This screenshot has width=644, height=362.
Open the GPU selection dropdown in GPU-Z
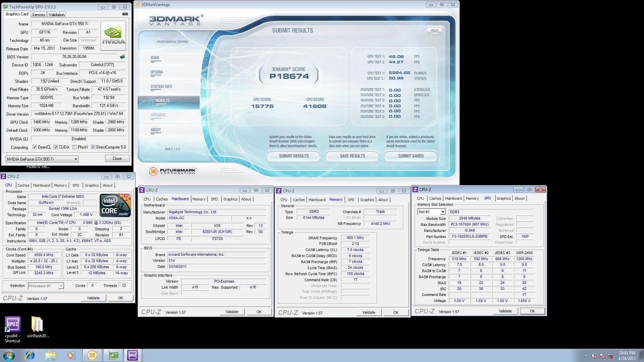tap(42, 159)
